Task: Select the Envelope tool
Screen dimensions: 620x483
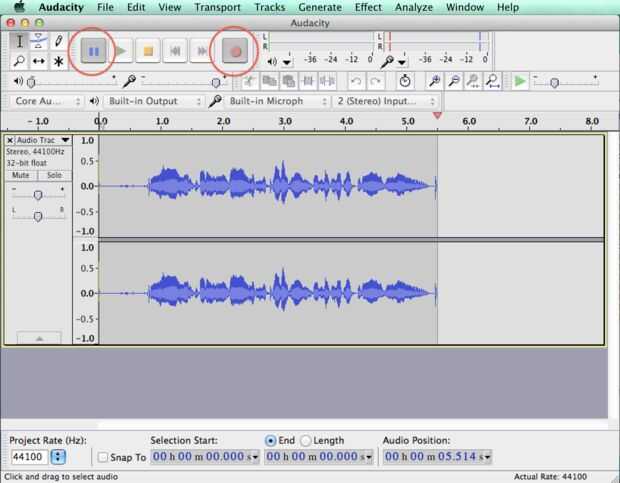Action: [38, 41]
